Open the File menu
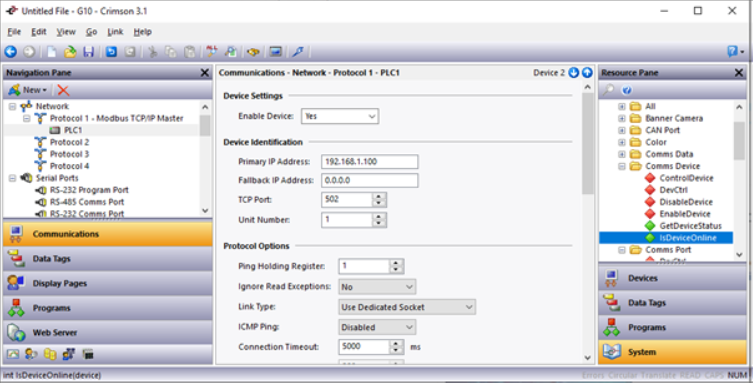 pos(14,32)
